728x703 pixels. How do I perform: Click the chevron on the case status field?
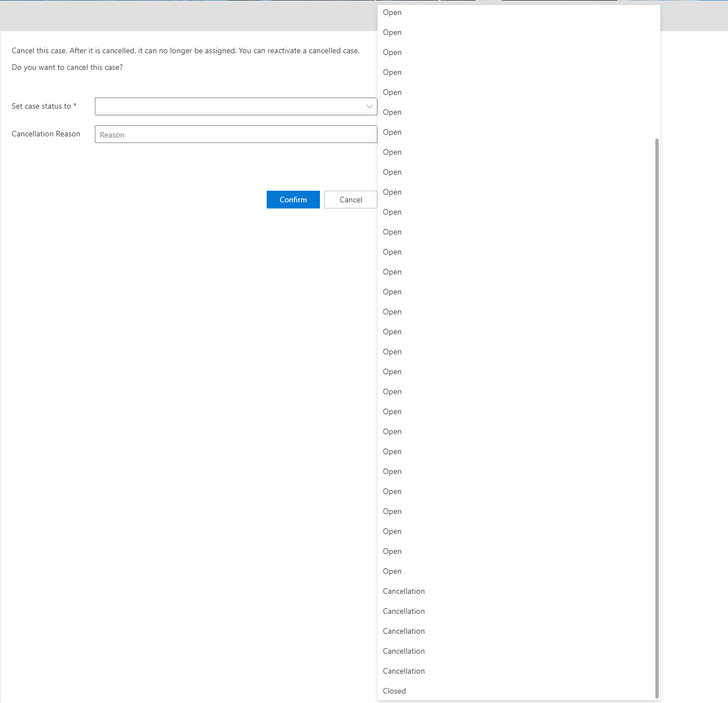click(369, 106)
